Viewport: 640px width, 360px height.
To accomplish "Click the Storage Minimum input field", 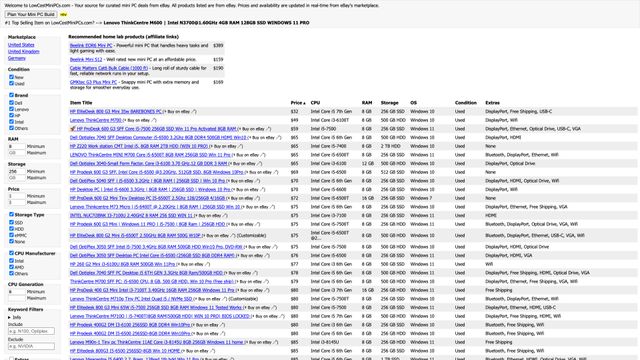I will pyautogui.click(x=16, y=171).
